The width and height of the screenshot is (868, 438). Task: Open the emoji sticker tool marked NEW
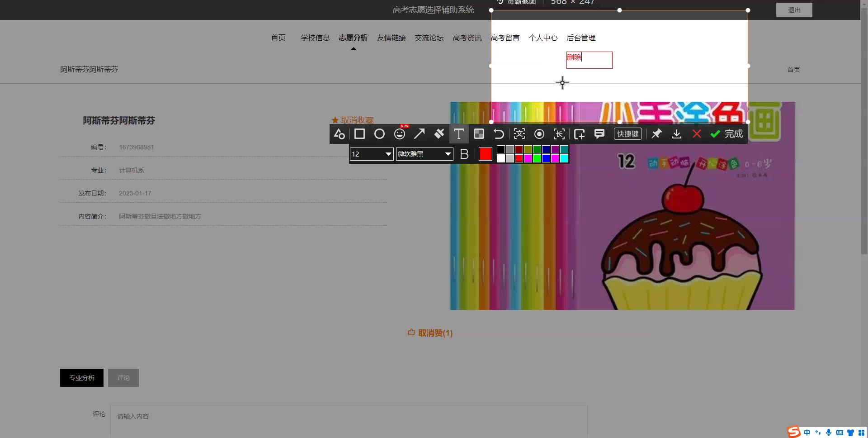pos(400,134)
